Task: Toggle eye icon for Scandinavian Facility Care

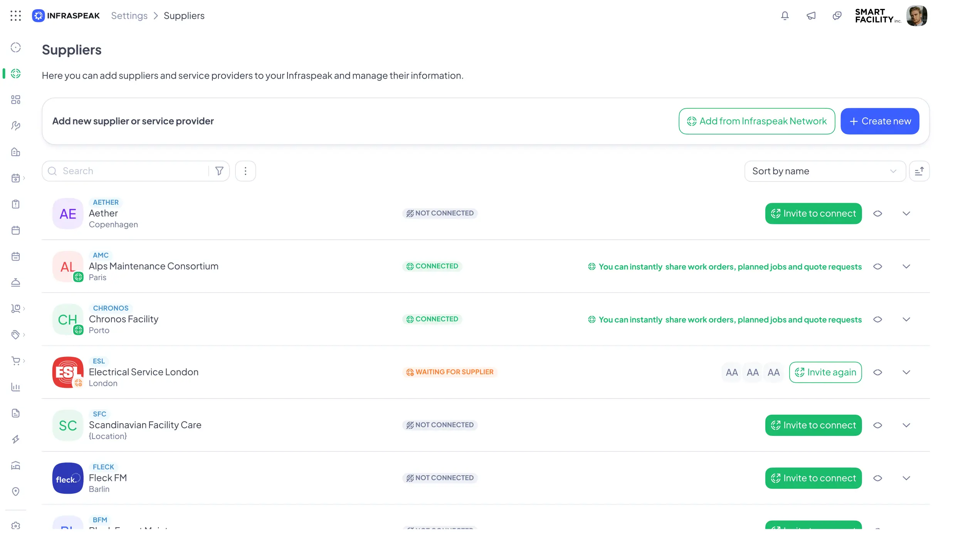Action: click(878, 425)
